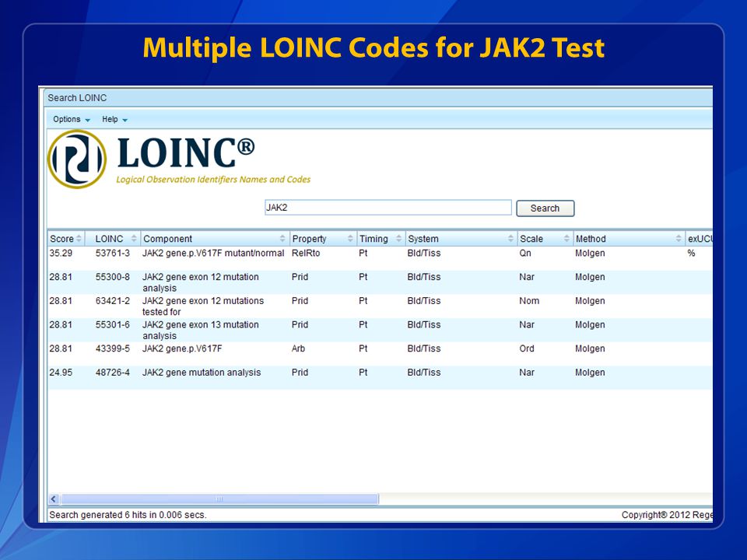The height and width of the screenshot is (560, 747).
Task: Click the JAK2 search input field
Action: (x=388, y=208)
